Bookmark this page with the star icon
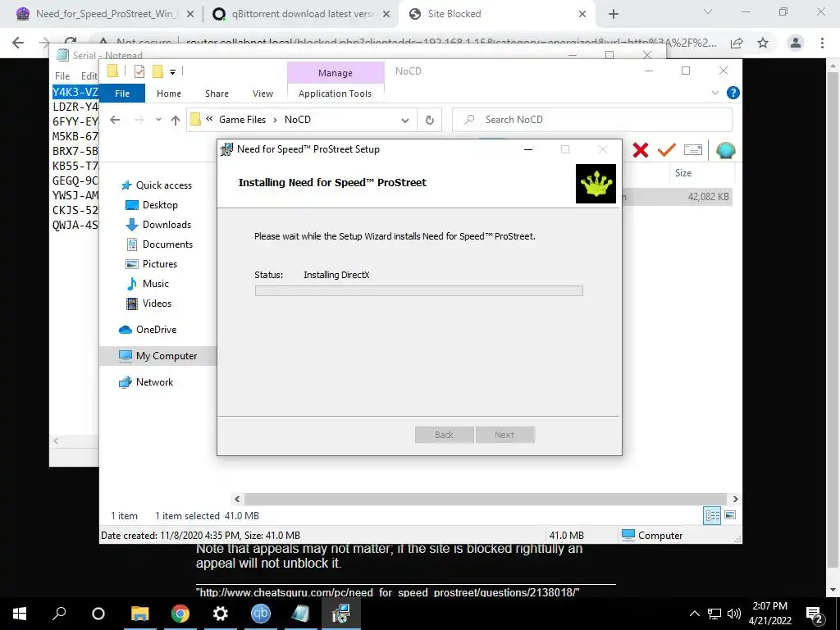Image resolution: width=840 pixels, height=630 pixels. tap(763, 43)
